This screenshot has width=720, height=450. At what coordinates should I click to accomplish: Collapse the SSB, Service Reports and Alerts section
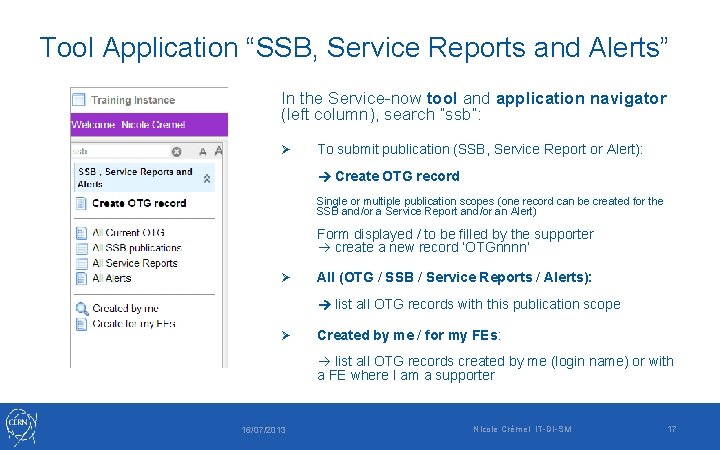click(207, 179)
